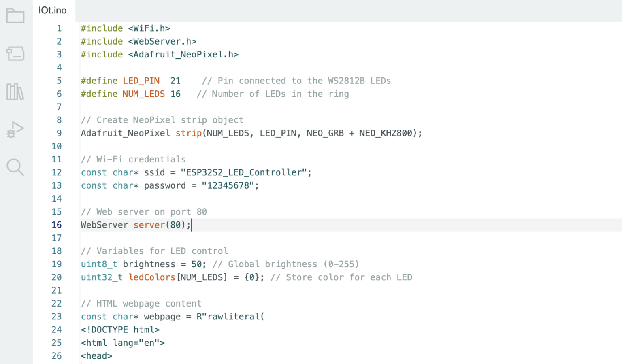Click the webpage variable on line 23
Viewport: 622px width, 364px height.
(x=162, y=317)
